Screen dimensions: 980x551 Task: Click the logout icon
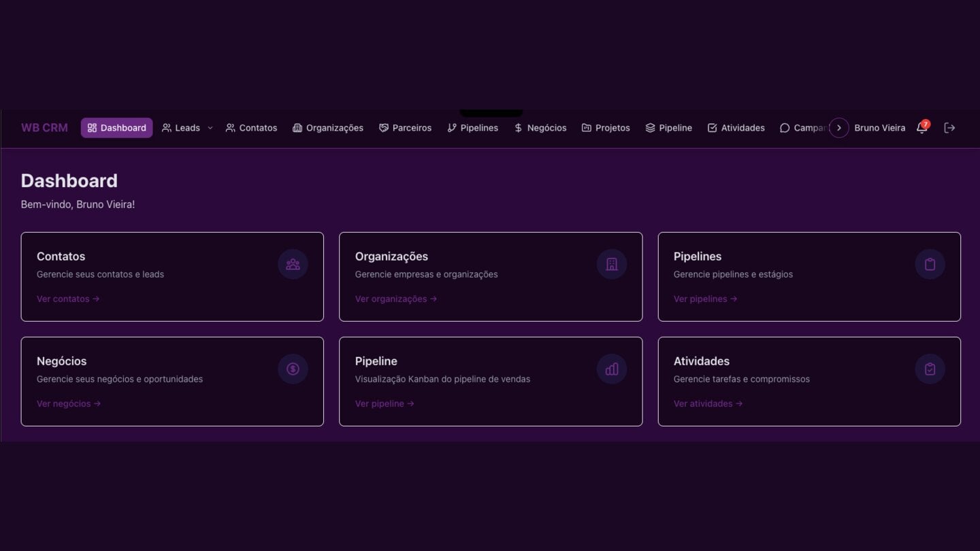[949, 128]
